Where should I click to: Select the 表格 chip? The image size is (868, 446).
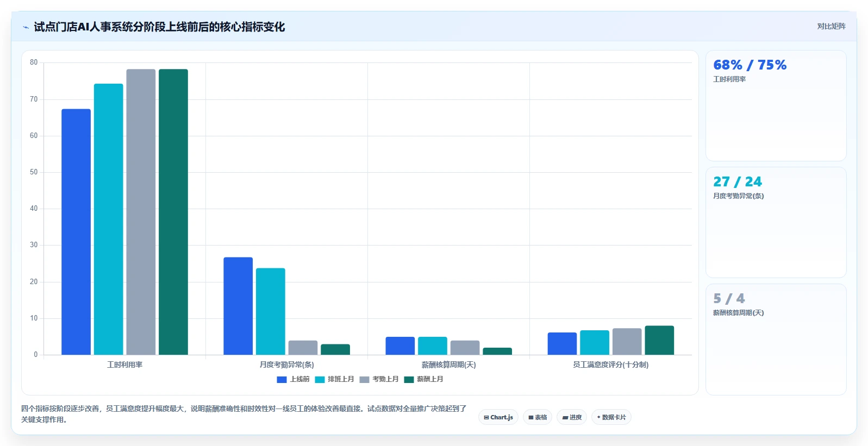click(x=538, y=417)
